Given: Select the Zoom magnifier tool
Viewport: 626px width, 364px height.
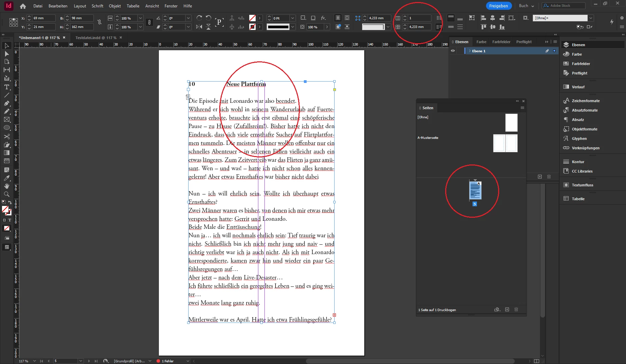Looking at the screenshot, I should (6, 194).
